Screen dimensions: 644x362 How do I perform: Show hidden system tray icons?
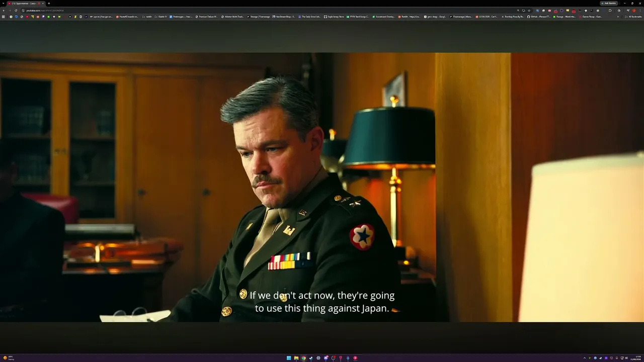pos(585,358)
